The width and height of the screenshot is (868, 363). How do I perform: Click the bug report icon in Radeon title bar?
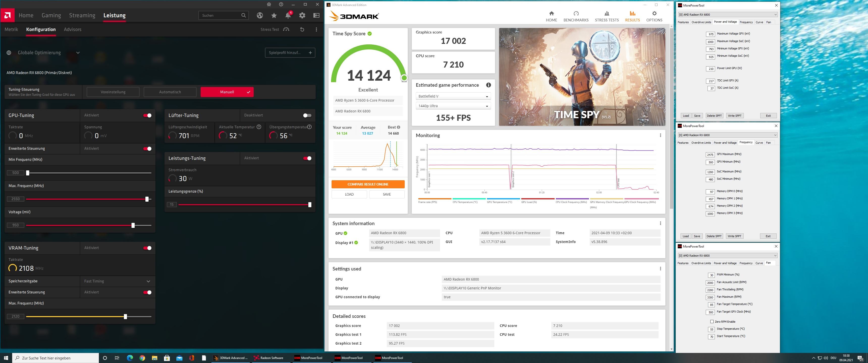point(268,4)
